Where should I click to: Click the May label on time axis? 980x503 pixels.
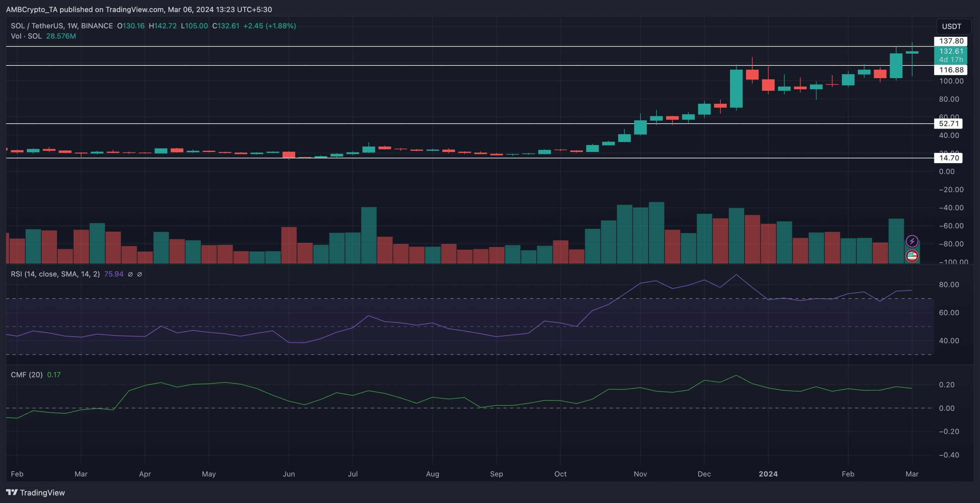pos(209,474)
